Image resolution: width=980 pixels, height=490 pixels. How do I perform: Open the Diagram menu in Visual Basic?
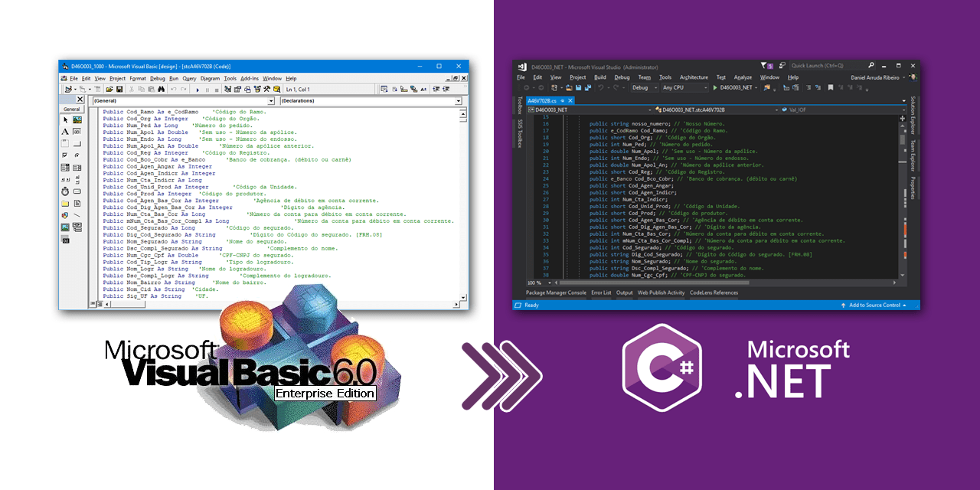tap(211, 77)
